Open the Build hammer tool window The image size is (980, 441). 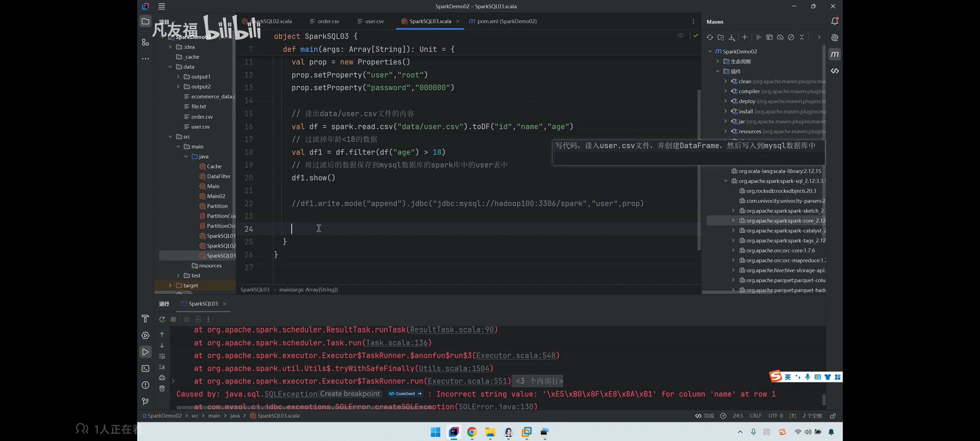[145, 318]
